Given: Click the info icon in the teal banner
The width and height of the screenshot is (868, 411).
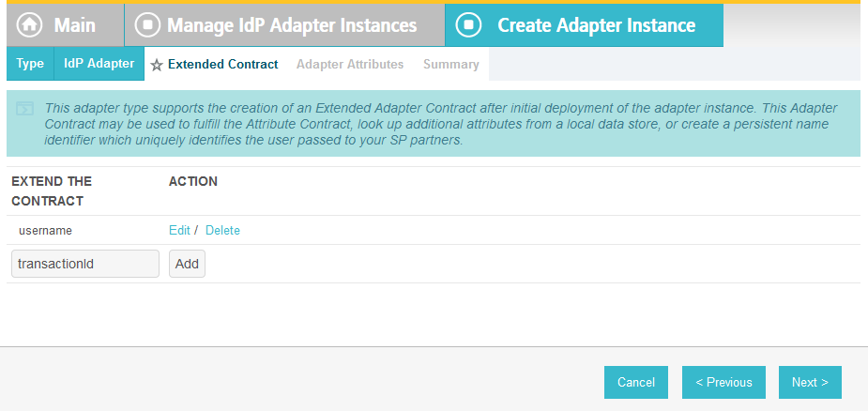Looking at the screenshot, I should pyautogui.click(x=25, y=109).
